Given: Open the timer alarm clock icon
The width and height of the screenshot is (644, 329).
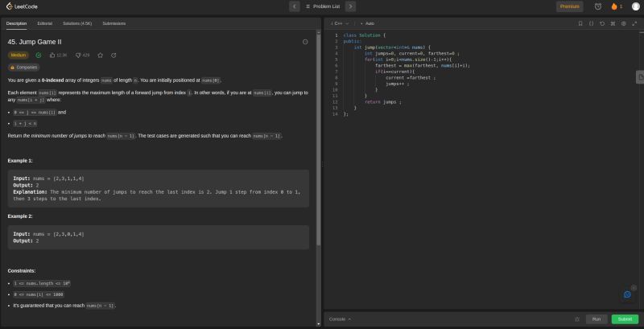Looking at the screenshot, I should [597, 6].
